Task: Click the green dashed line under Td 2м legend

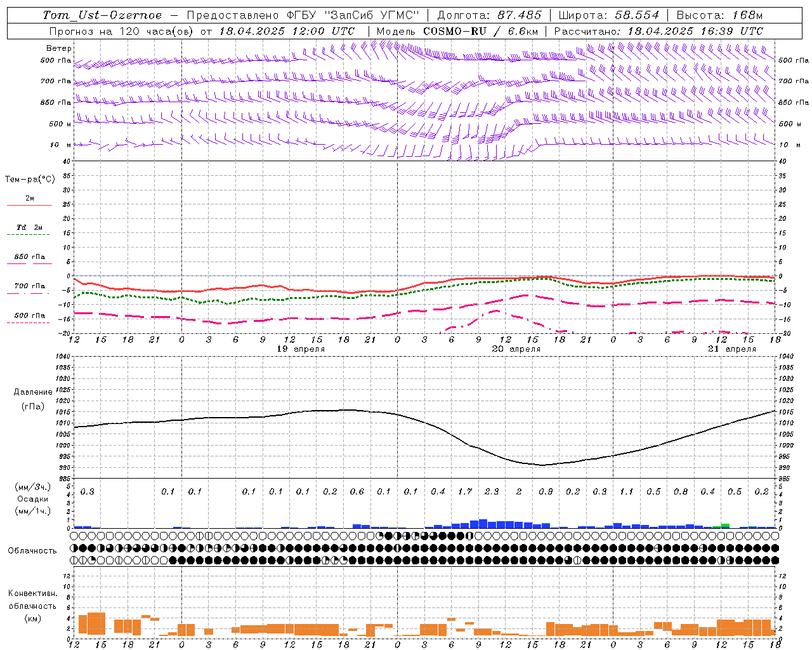Action: pos(28,235)
